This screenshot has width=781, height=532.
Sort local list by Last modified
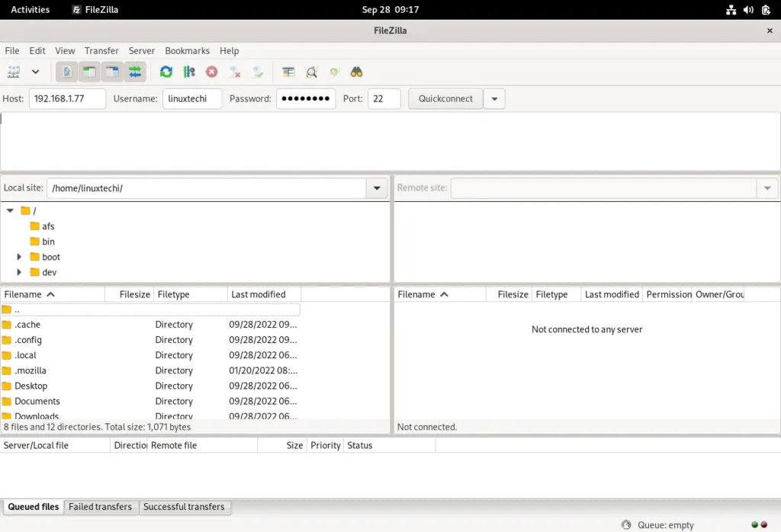click(x=264, y=294)
